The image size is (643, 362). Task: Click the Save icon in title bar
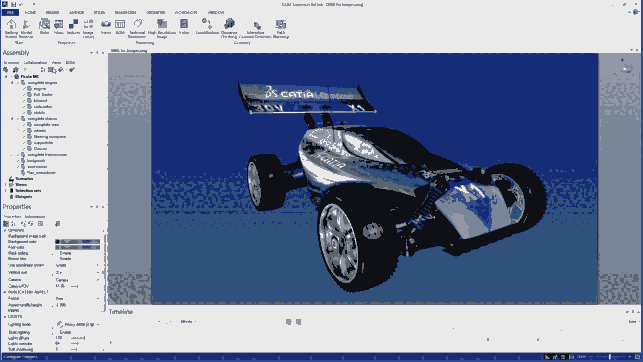(13, 4)
